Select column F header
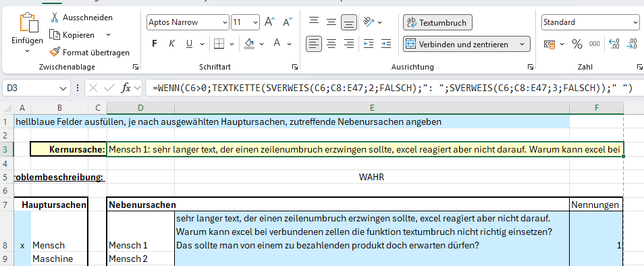Viewport: 644px width, 266px height. point(596,107)
